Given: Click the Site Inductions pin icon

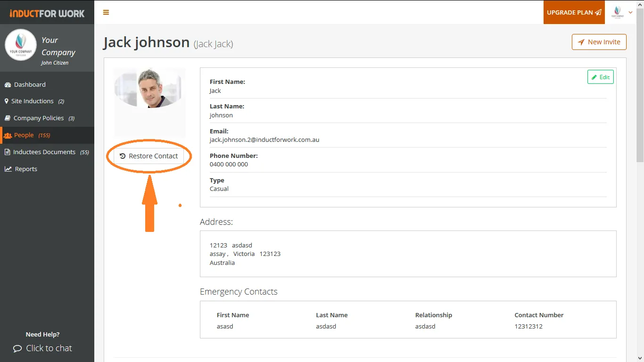Looking at the screenshot, I should tap(7, 101).
